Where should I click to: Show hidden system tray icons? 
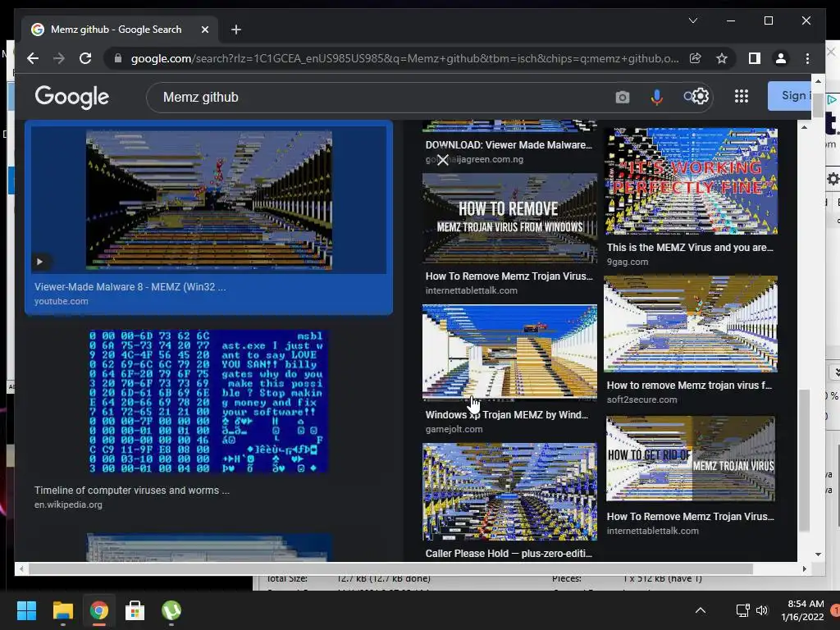(x=701, y=610)
